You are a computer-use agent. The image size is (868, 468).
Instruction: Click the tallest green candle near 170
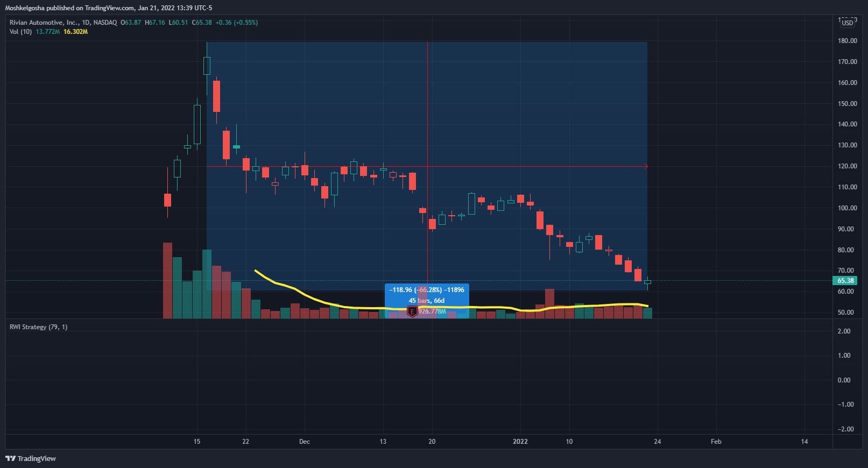(207, 66)
